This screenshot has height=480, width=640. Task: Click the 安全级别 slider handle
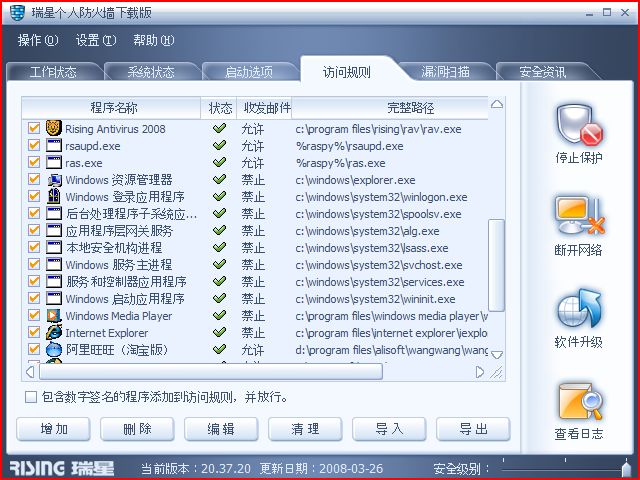[x=625, y=469]
